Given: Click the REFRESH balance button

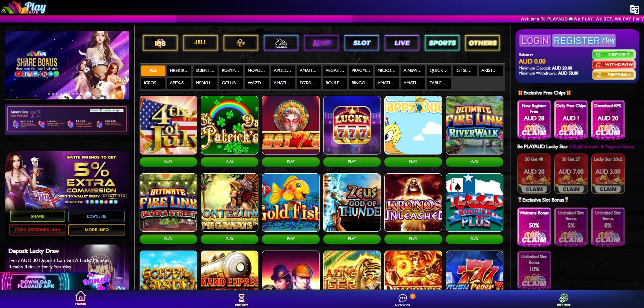Looking at the screenshot, I should click(x=614, y=75).
